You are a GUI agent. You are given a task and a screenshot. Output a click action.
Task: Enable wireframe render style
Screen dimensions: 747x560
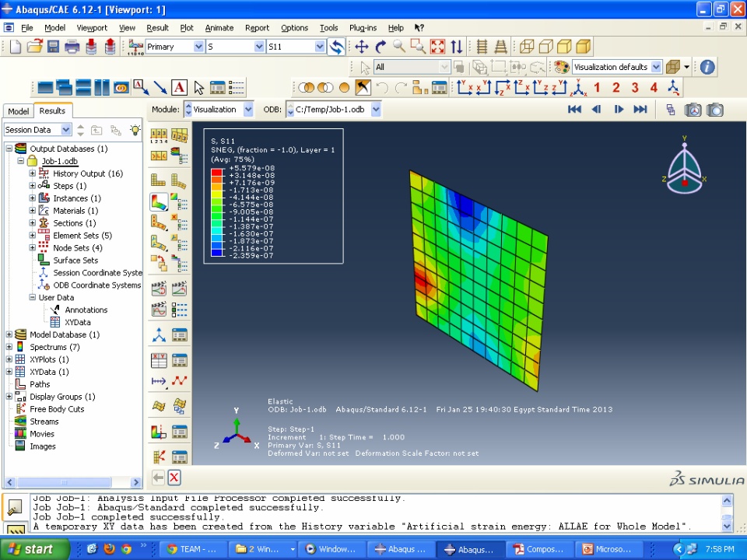tap(527, 47)
